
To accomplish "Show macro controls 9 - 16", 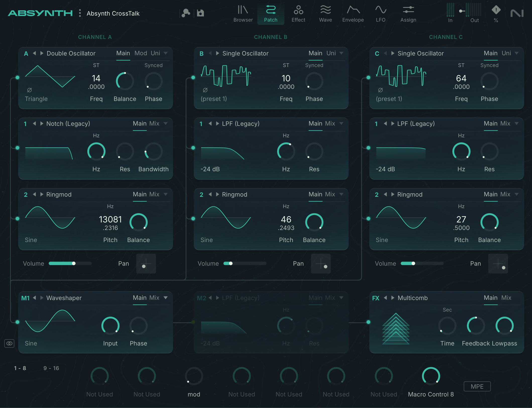I will pyautogui.click(x=51, y=368).
